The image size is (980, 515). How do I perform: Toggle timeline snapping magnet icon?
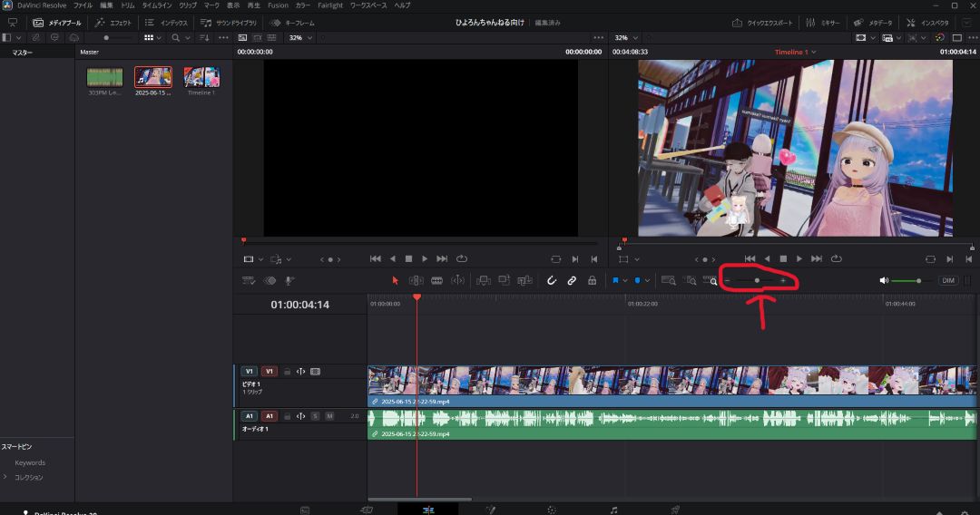551,281
